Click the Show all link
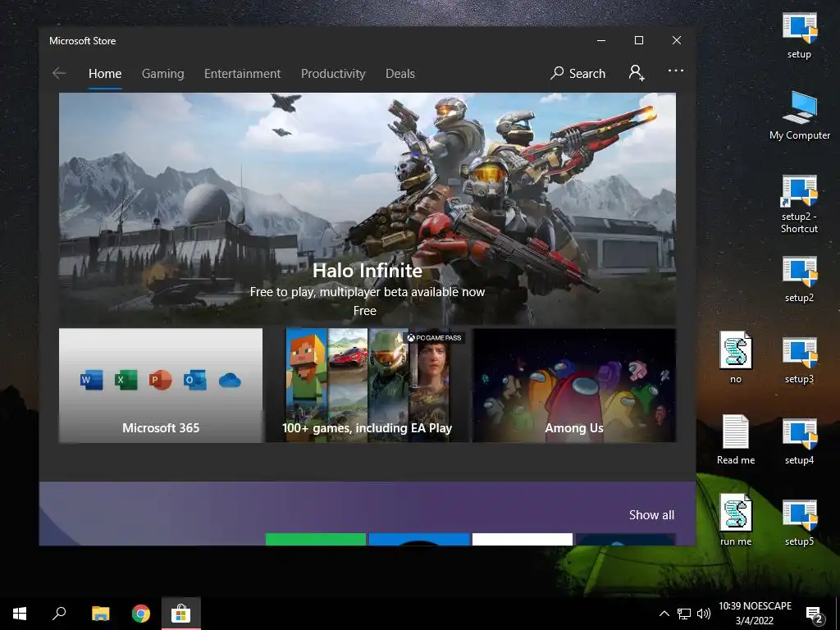 coord(651,515)
